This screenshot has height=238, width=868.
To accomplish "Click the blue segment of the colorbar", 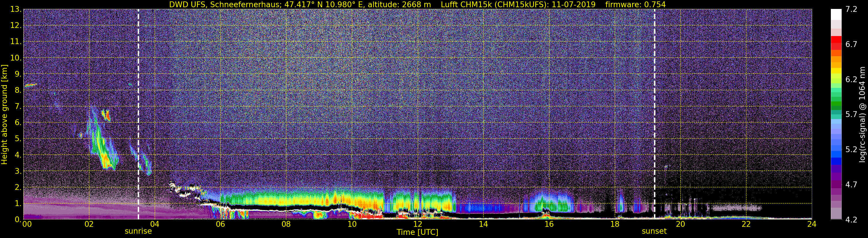I will 836,161.
